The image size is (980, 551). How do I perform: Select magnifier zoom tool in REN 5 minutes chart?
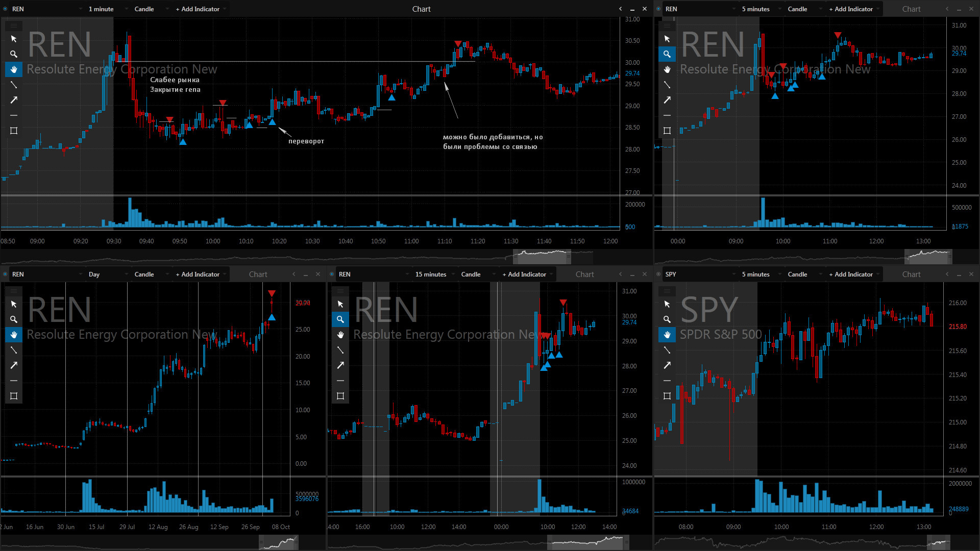[x=667, y=54]
